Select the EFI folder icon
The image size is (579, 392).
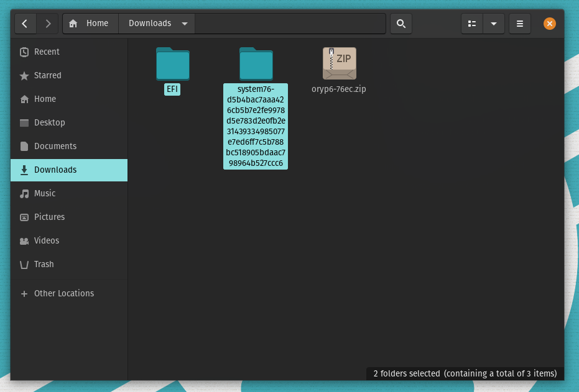[172, 64]
